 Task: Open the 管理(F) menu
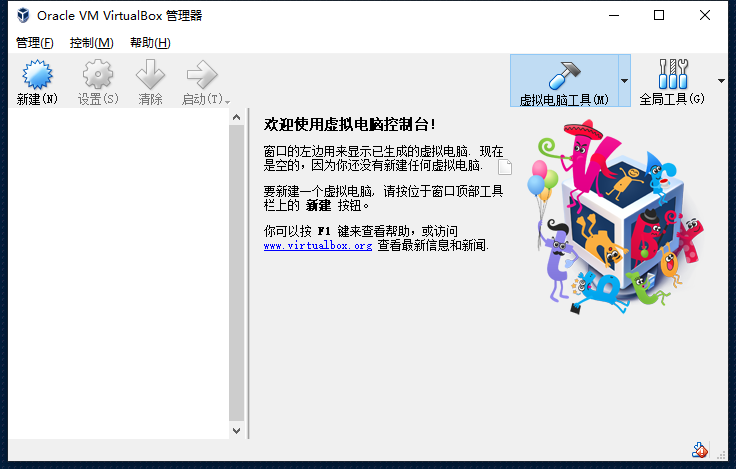pyautogui.click(x=35, y=43)
